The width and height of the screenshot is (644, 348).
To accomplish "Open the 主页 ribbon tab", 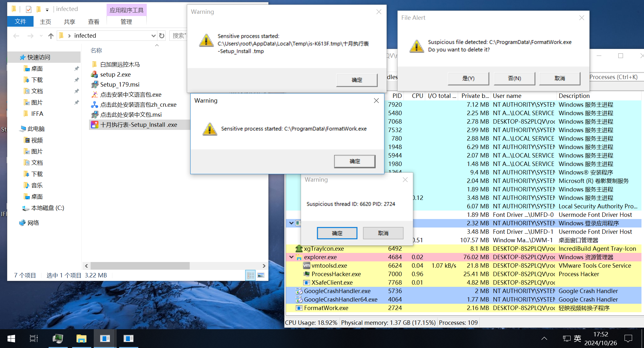I will [x=45, y=22].
